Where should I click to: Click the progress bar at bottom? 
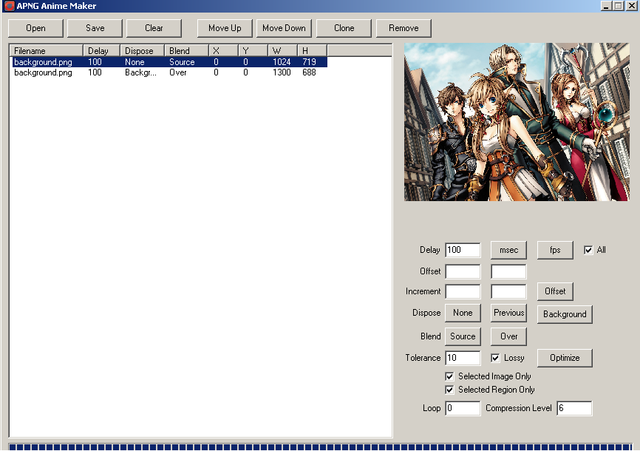tap(320, 447)
